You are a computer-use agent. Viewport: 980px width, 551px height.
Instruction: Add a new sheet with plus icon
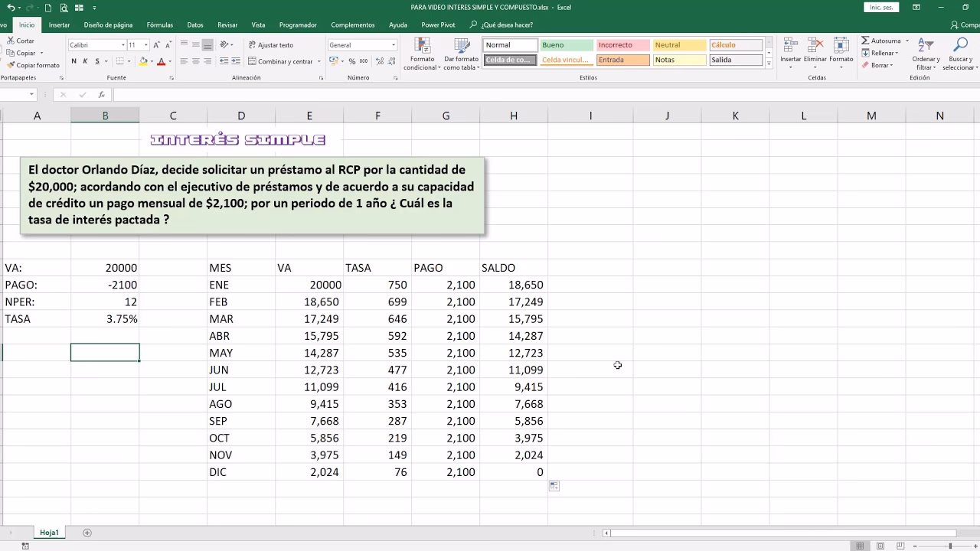87,533
